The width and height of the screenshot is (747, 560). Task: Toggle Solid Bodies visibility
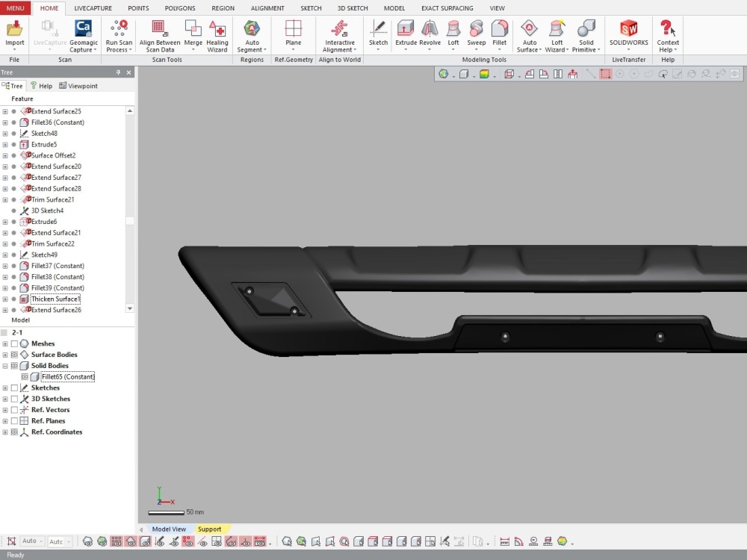(x=14, y=366)
